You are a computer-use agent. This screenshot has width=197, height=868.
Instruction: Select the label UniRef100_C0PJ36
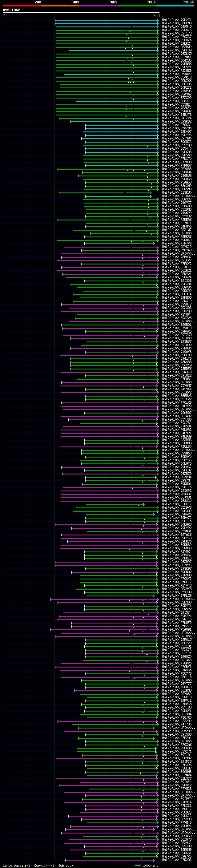pyautogui.click(x=176, y=84)
